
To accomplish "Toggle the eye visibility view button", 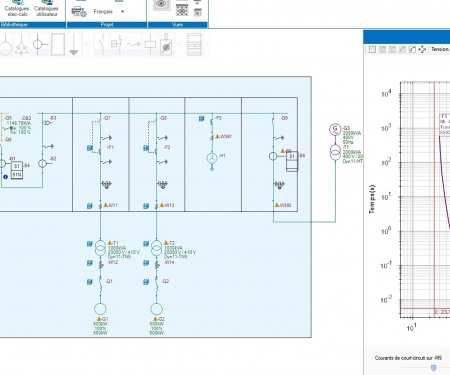I will (162, 4).
